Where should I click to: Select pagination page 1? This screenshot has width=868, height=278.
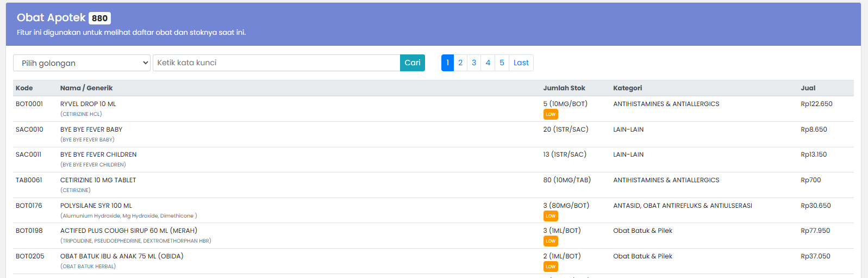447,63
